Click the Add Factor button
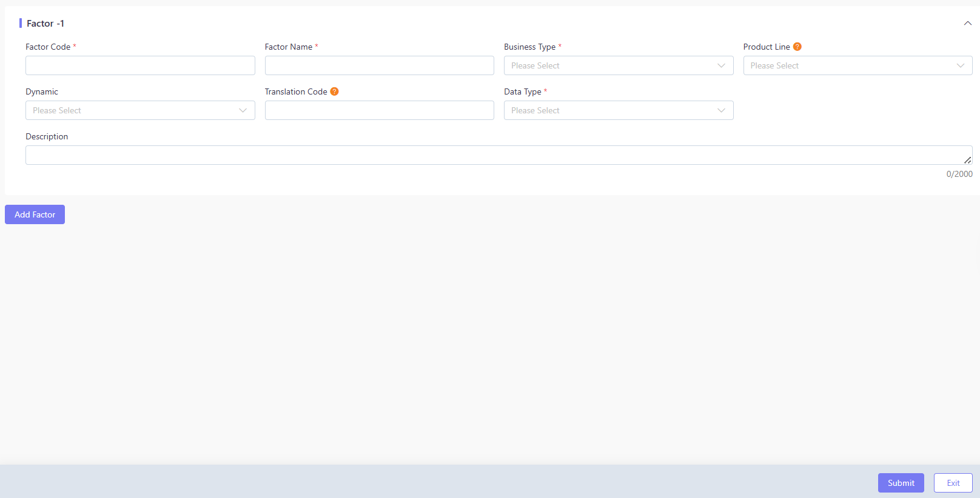 pyautogui.click(x=35, y=214)
